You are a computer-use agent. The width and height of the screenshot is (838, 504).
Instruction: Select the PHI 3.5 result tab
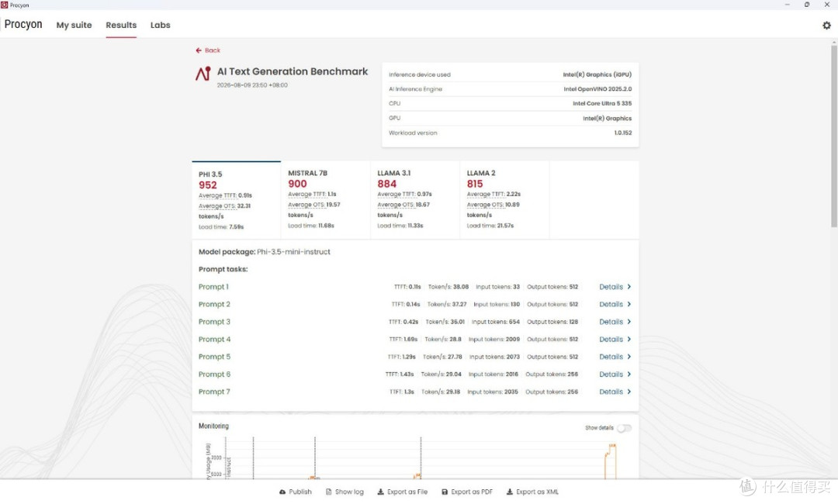236,200
